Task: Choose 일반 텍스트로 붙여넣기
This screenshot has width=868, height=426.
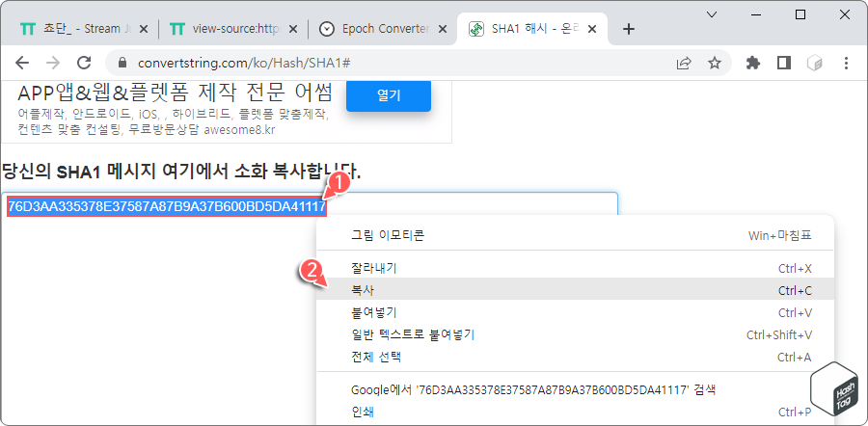Action: click(575, 334)
